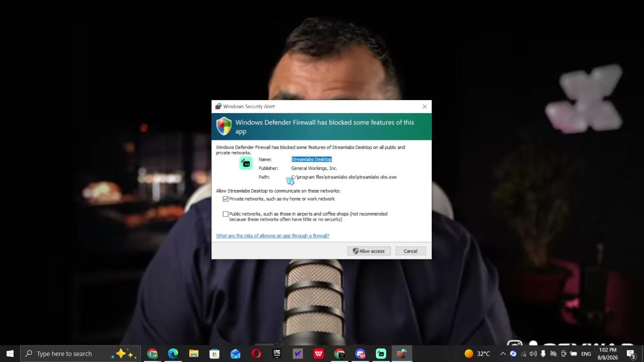Open the Microsoft Store taskbar icon
The height and width of the screenshot is (362, 644).
click(214, 353)
